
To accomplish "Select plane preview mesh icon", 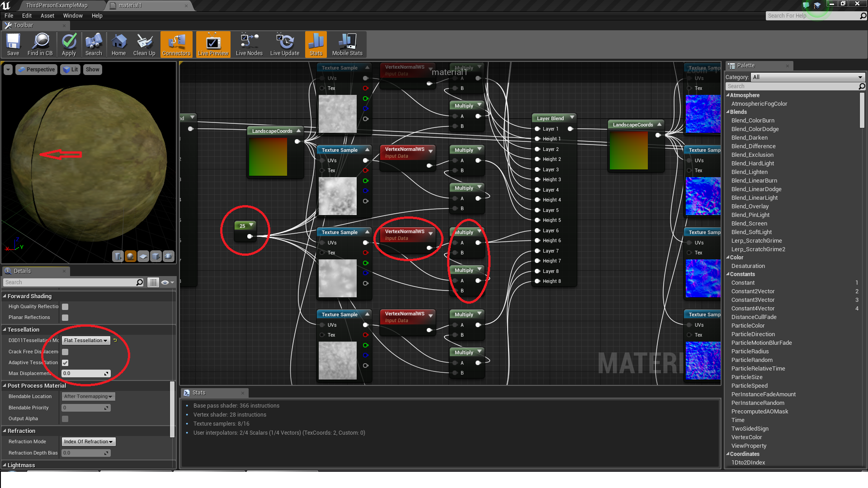I will pos(143,256).
